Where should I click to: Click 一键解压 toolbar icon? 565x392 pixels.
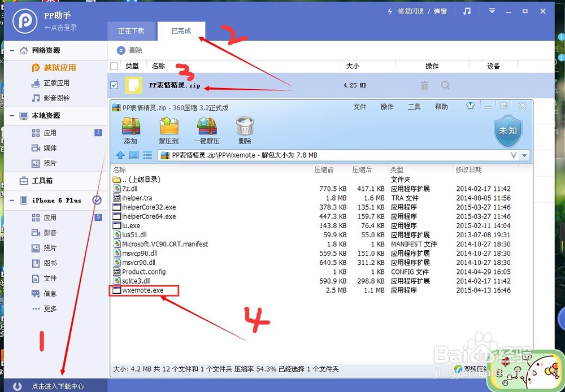pyautogui.click(x=207, y=130)
